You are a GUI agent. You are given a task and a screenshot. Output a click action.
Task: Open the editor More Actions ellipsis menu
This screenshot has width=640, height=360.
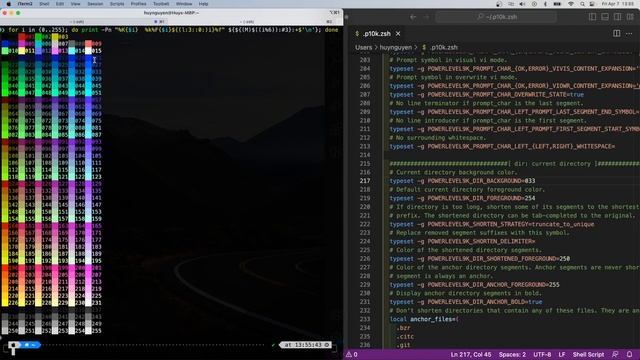coord(629,34)
